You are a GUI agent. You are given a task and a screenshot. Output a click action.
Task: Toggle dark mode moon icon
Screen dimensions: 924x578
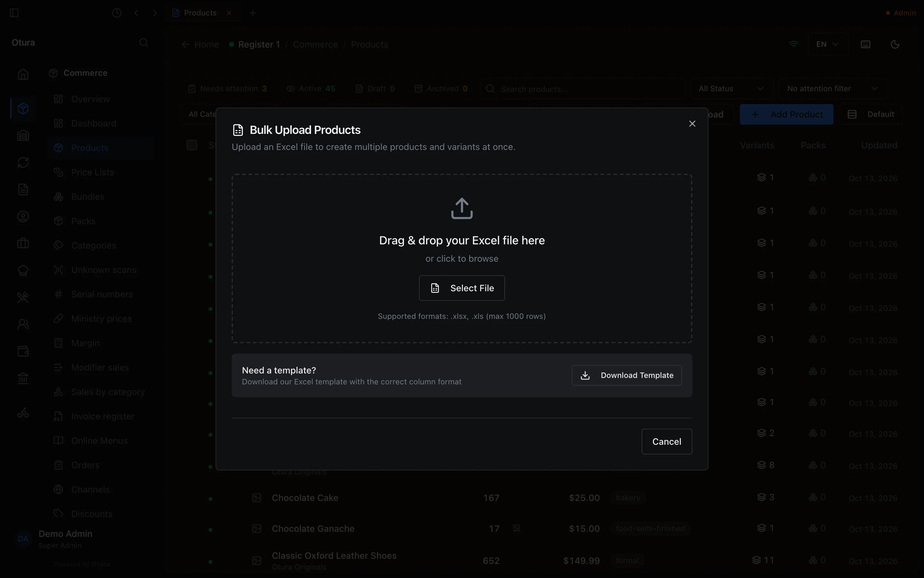pyautogui.click(x=894, y=44)
